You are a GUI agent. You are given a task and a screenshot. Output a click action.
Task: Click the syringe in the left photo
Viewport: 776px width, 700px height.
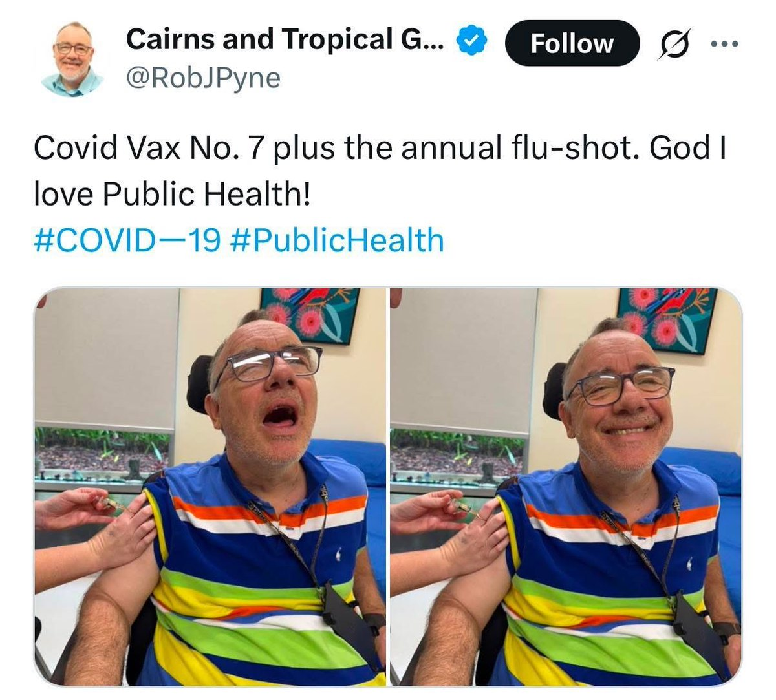pos(119,505)
